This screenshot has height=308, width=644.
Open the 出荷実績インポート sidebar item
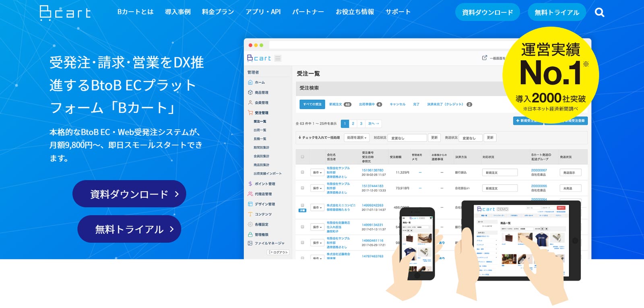[x=267, y=174]
